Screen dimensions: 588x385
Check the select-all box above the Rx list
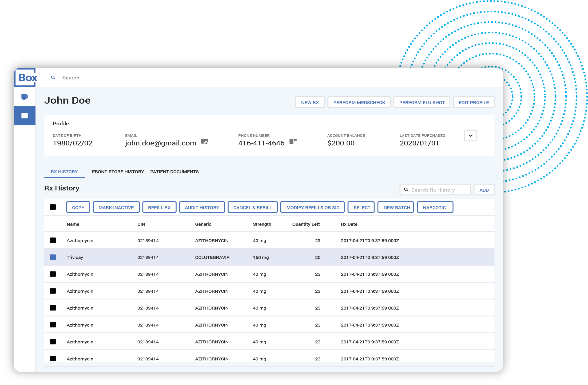[53, 207]
